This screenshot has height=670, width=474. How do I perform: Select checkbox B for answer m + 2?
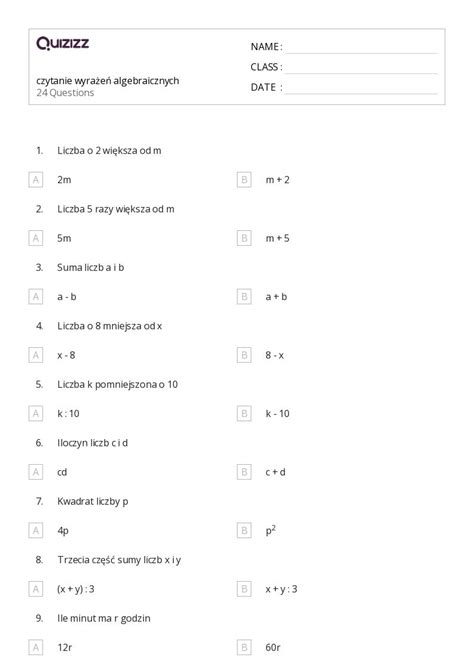tap(244, 179)
